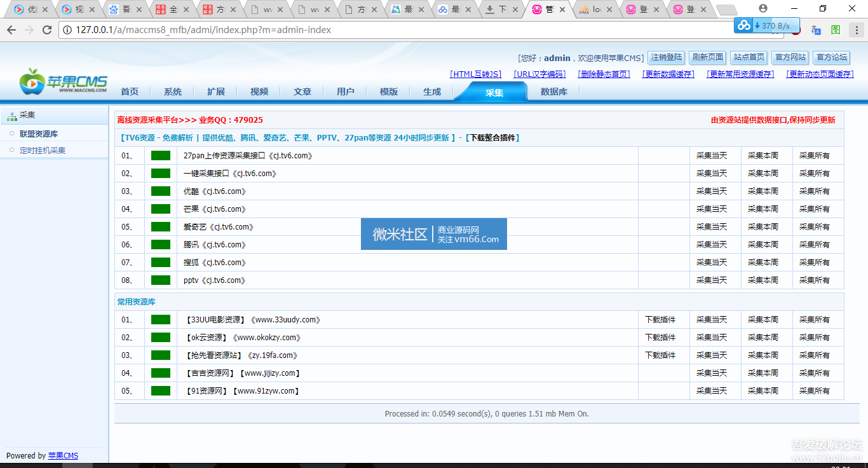Screen dimensions: 868x468
Task: Switch to the 下 download tab
Action: point(501,10)
